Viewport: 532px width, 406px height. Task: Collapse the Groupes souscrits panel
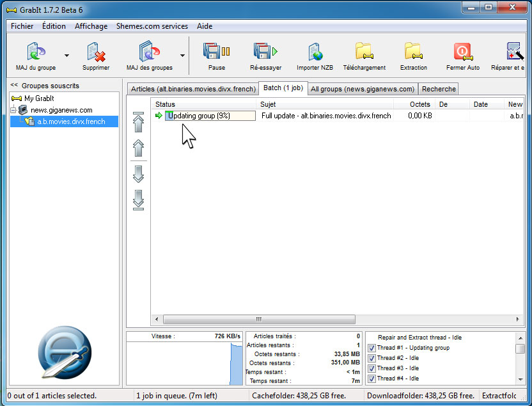coord(14,85)
